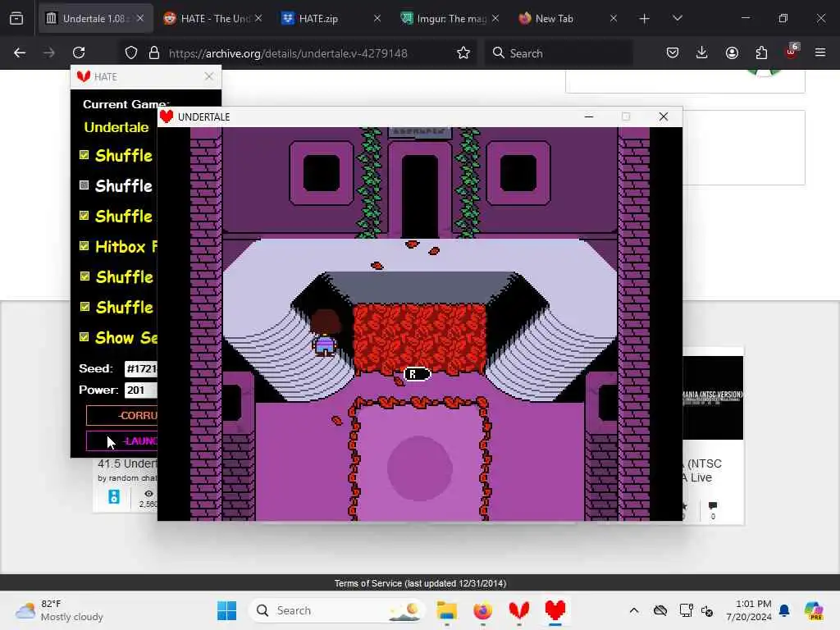Click the 'Undertale' current game label

[x=116, y=127]
